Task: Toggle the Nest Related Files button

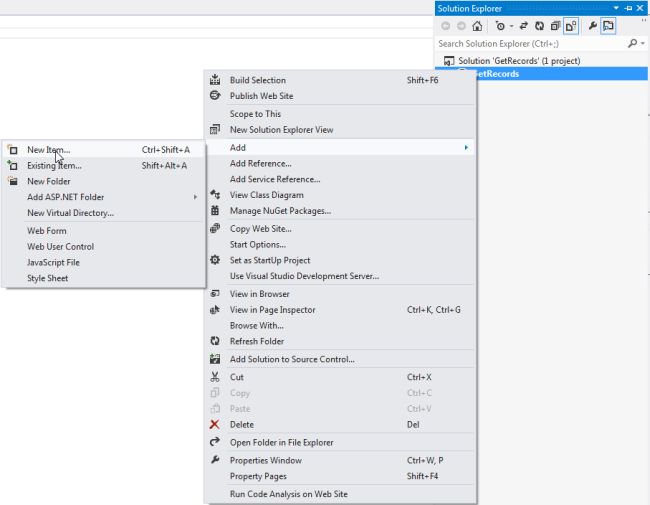Action: click(x=571, y=26)
